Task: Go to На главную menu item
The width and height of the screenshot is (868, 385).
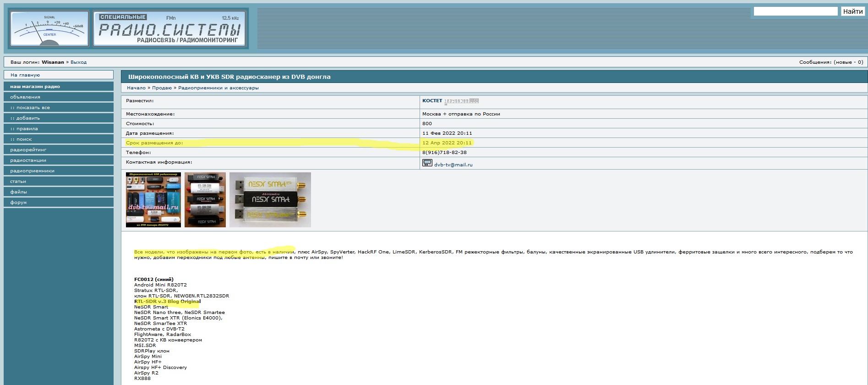Action: (x=59, y=75)
